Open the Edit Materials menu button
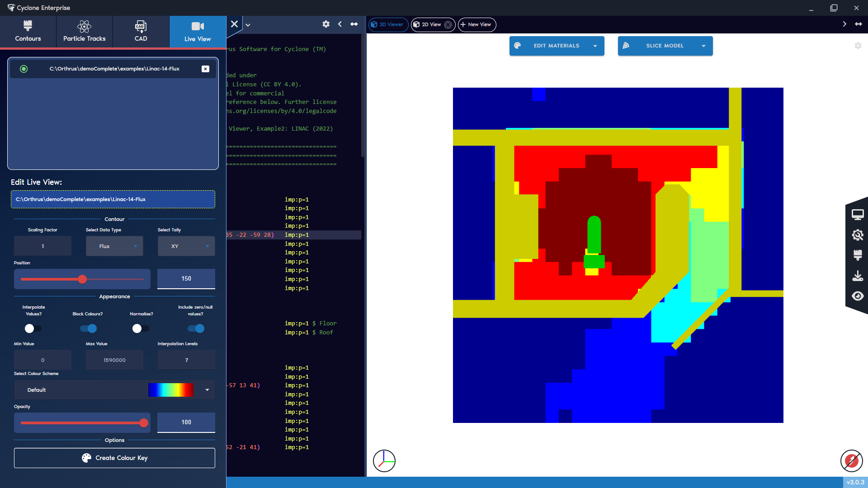 (557, 46)
